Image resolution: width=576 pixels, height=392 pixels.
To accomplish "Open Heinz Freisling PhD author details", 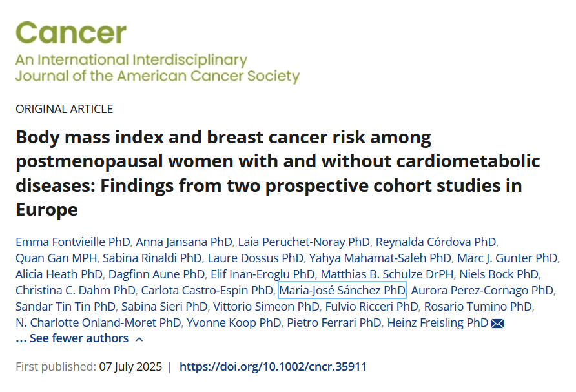I will [437, 323].
